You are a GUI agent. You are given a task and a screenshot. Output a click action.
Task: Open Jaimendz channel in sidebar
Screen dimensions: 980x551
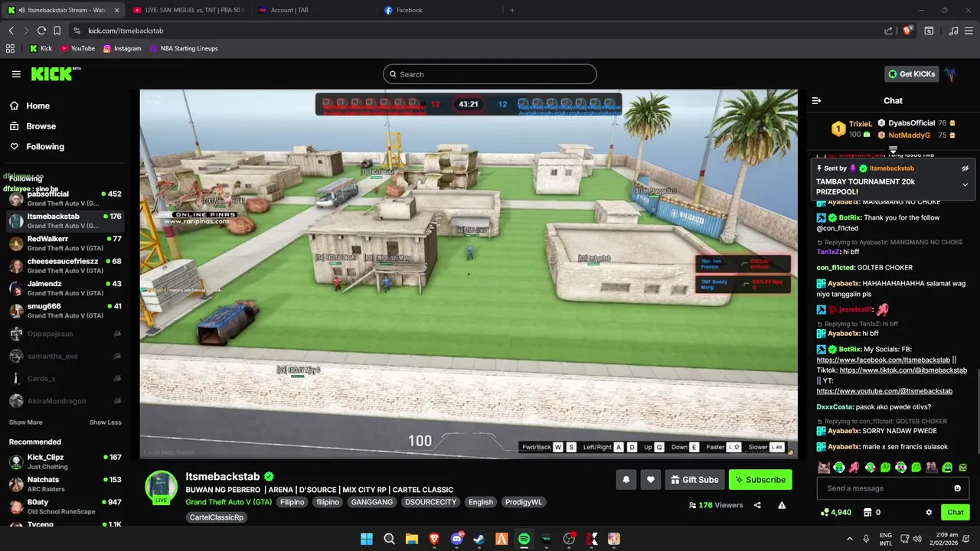point(65,289)
